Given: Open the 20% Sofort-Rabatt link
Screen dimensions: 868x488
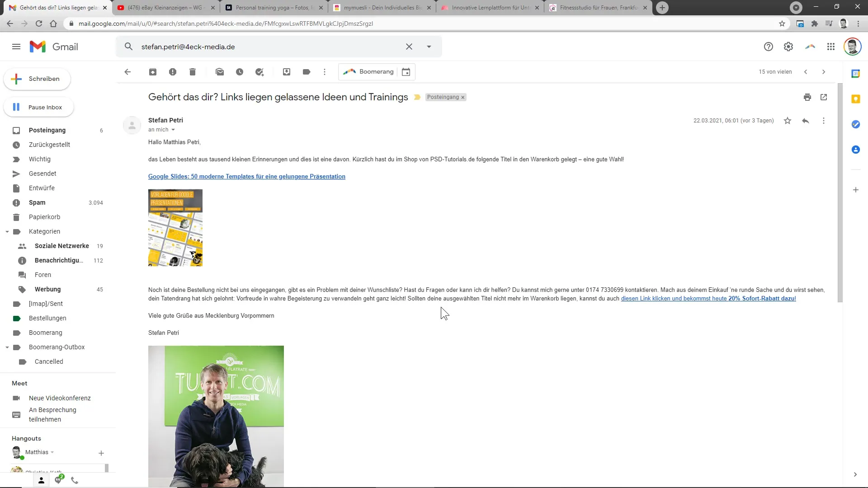Looking at the screenshot, I should coord(708,299).
